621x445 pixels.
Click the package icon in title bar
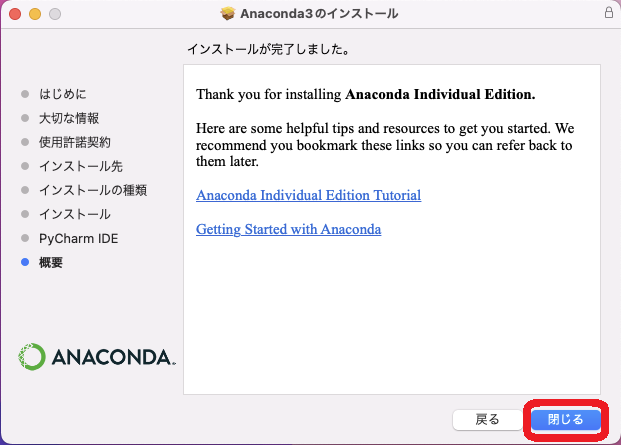(227, 14)
